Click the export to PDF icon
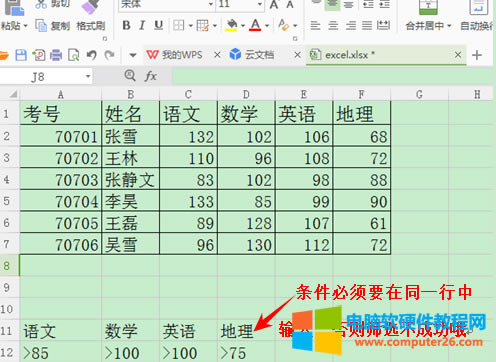The height and width of the screenshot is (362, 496). (x=39, y=55)
